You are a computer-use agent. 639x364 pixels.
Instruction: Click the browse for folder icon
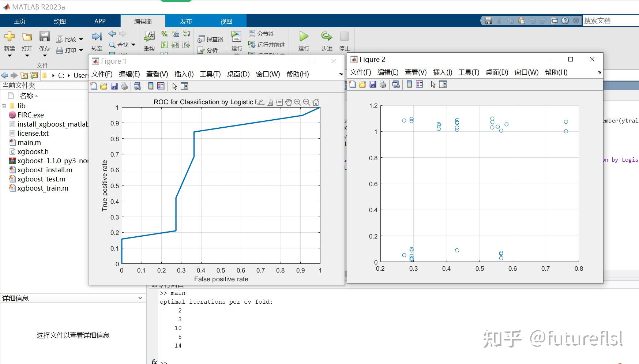(34, 75)
